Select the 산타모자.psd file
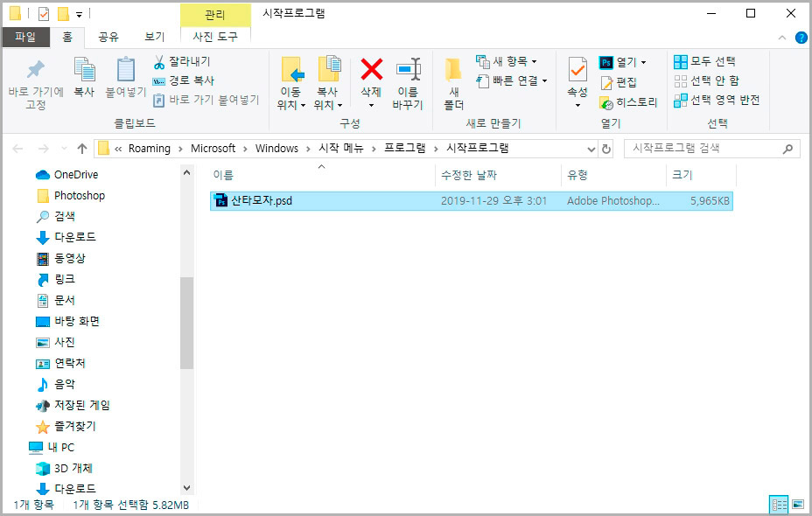This screenshot has height=516, width=812. pyautogui.click(x=472, y=201)
